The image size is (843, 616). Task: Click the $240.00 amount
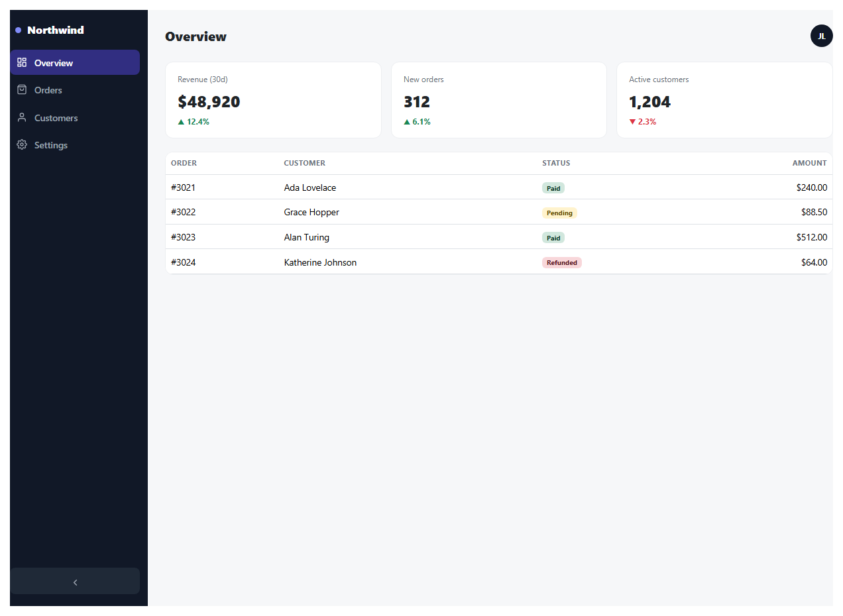[x=812, y=187]
